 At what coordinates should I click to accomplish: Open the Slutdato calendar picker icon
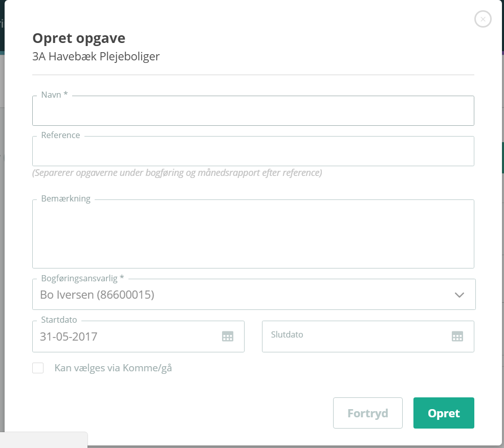[x=457, y=337]
